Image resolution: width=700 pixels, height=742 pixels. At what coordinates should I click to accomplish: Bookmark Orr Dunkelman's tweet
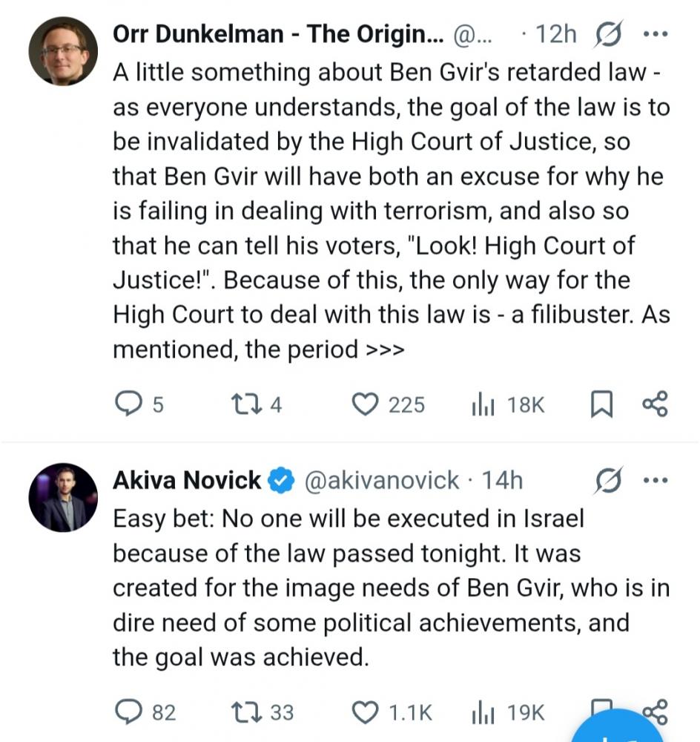[x=601, y=404]
